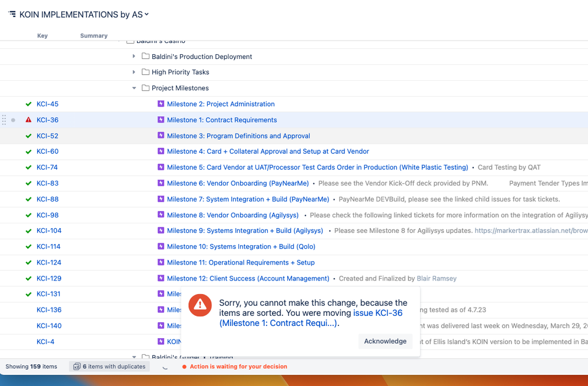Image resolution: width=588 pixels, height=386 pixels.
Task: Open the markertrax.atlassian.net URL in Milestone 9
Action: click(531, 230)
